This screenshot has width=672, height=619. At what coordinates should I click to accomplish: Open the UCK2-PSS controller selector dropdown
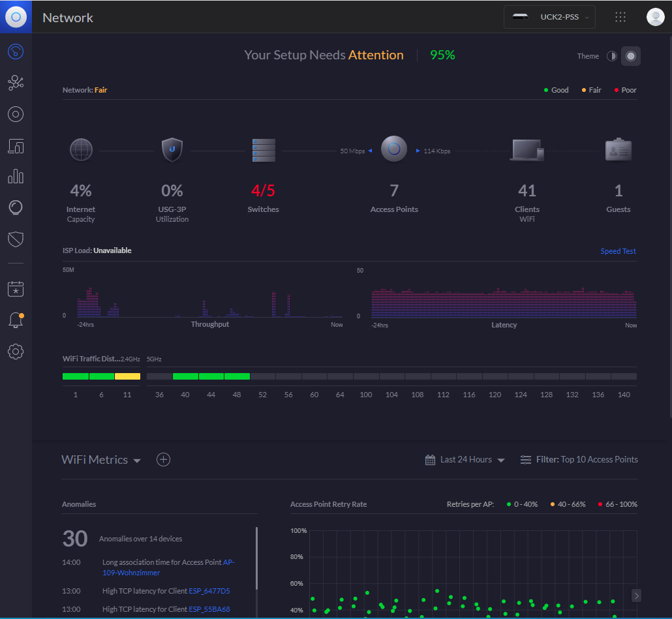[x=549, y=17]
